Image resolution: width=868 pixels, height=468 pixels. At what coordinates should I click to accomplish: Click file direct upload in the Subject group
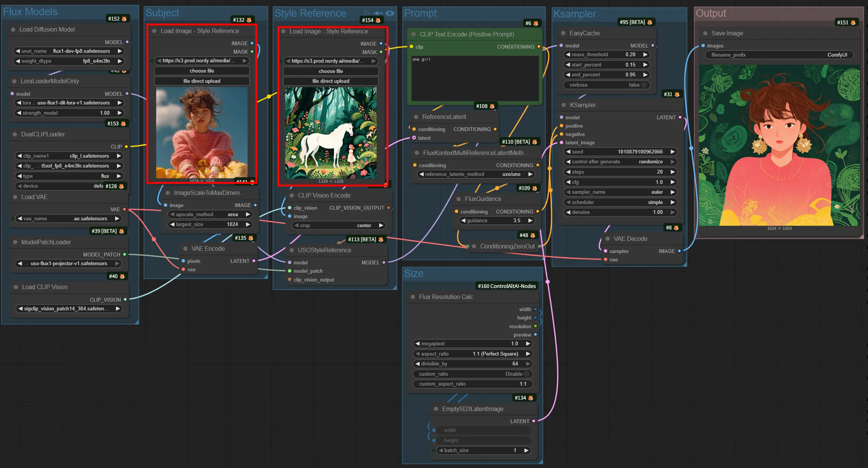[202, 81]
